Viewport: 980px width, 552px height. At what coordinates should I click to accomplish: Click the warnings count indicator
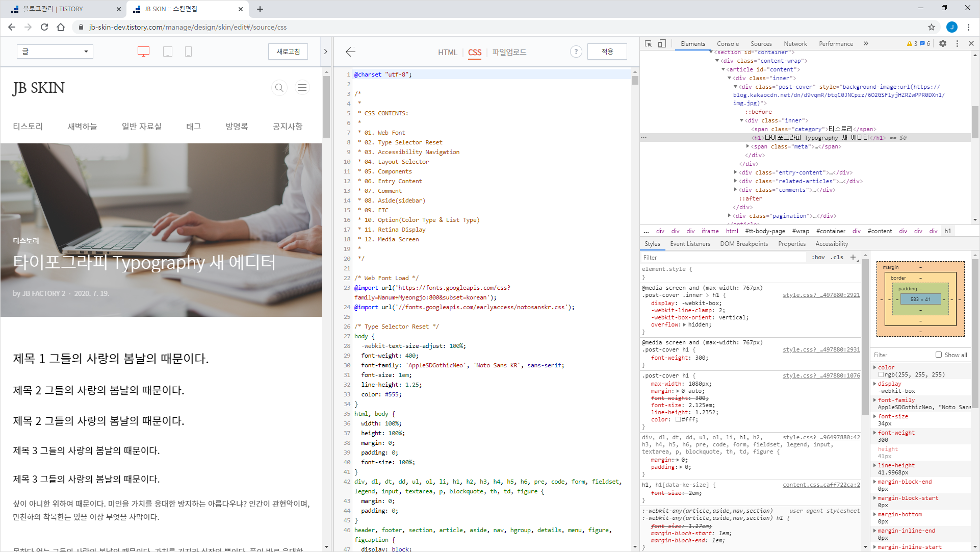click(x=912, y=44)
